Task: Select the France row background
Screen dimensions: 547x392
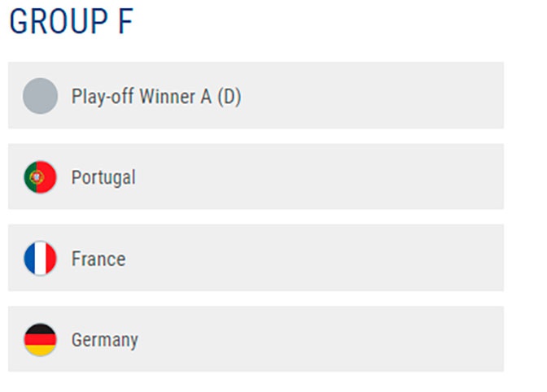Action: (x=256, y=258)
